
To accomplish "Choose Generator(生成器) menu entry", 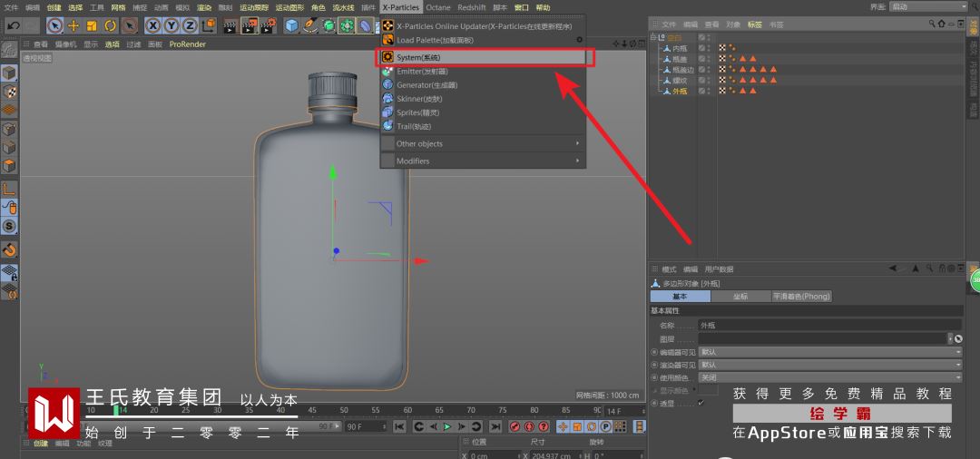I will pos(483,85).
